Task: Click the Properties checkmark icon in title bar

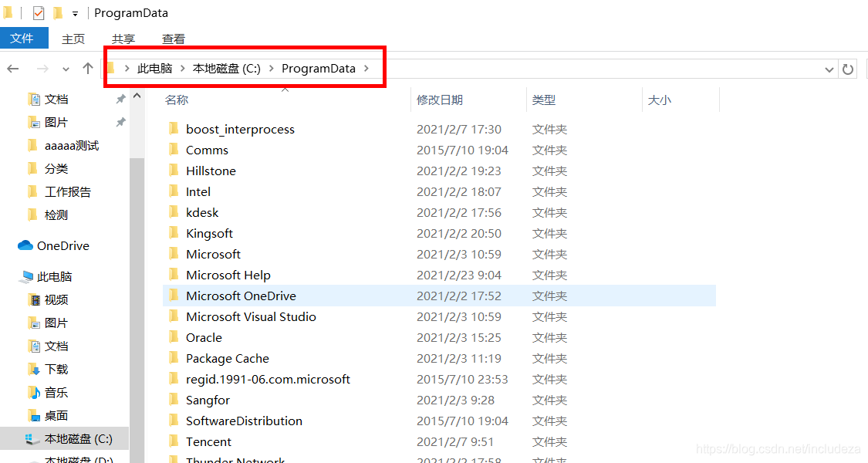Action: tap(39, 13)
